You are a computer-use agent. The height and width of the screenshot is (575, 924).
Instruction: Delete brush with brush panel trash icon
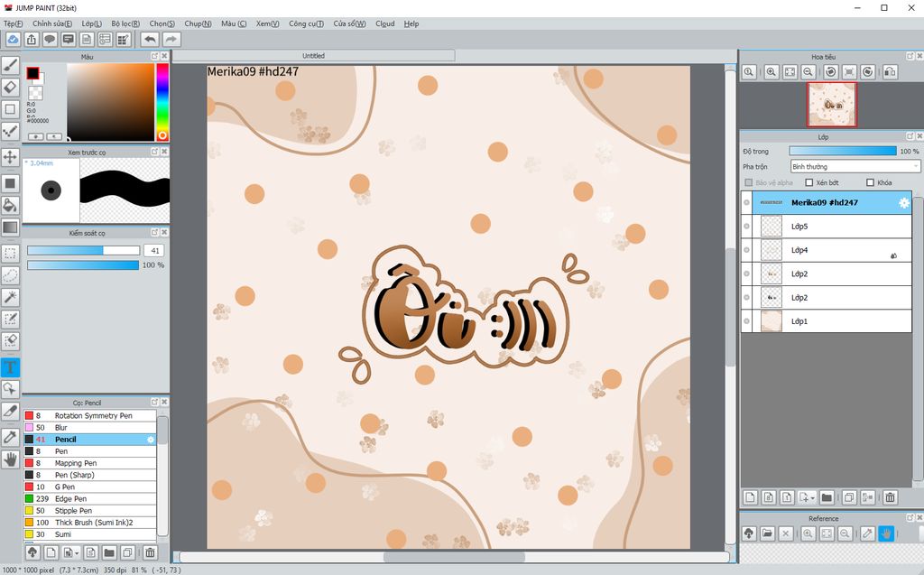click(x=150, y=552)
